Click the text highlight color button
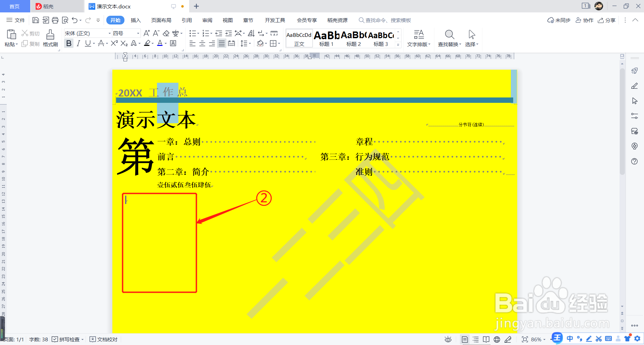 [x=147, y=43]
